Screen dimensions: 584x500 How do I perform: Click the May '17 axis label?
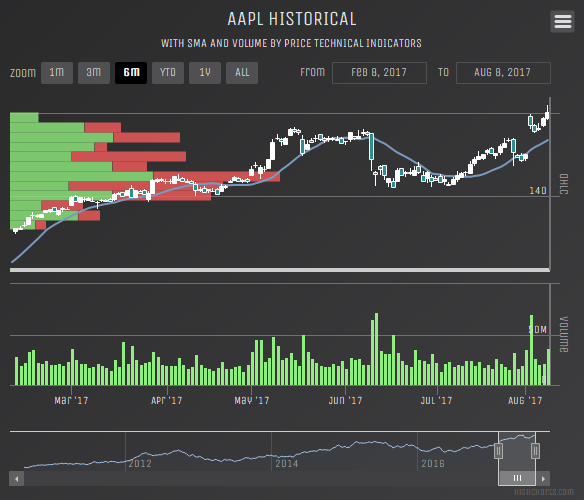click(251, 401)
